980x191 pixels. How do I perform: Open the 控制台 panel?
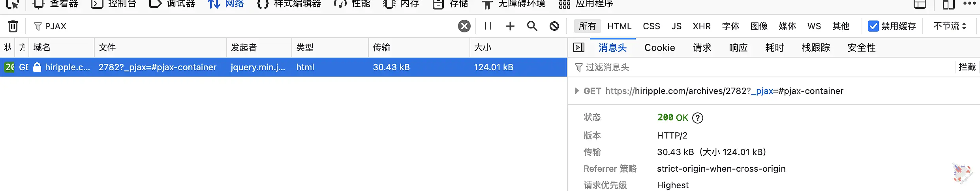(x=114, y=4)
